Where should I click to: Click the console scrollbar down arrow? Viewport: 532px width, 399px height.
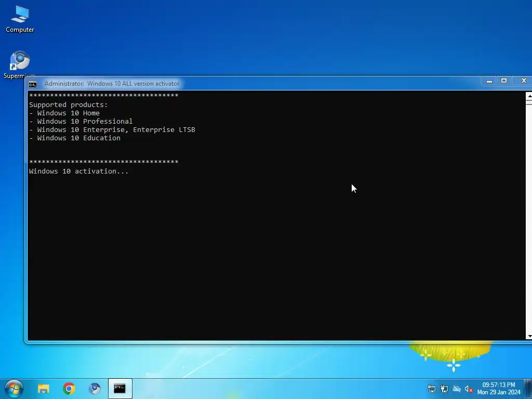pyautogui.click(x=529, y=336)
